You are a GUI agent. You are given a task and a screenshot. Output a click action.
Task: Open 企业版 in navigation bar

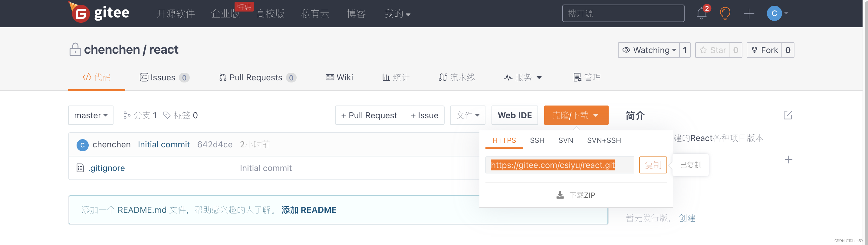(x=225, y=14)
